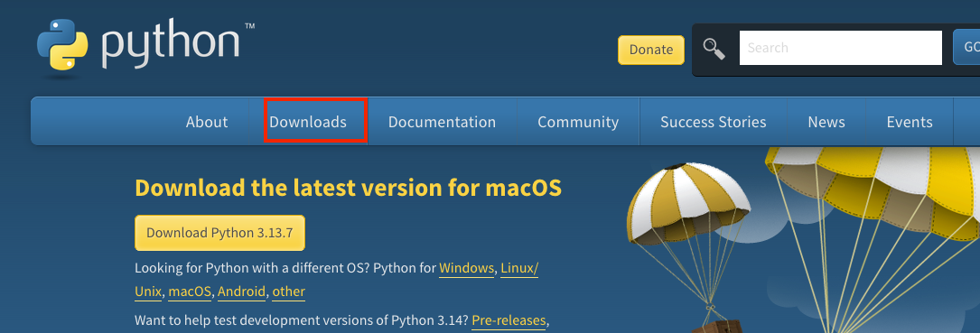This screenshot has width=980, height=333.
Task: Click the GO search button
Action: pyautogui.click(x=966, y=48)
